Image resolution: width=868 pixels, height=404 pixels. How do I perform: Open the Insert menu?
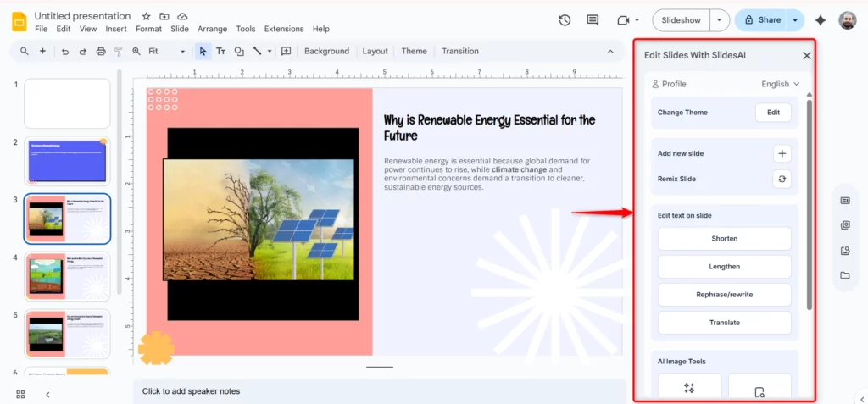pyautogui.click(x=116, y=29)
